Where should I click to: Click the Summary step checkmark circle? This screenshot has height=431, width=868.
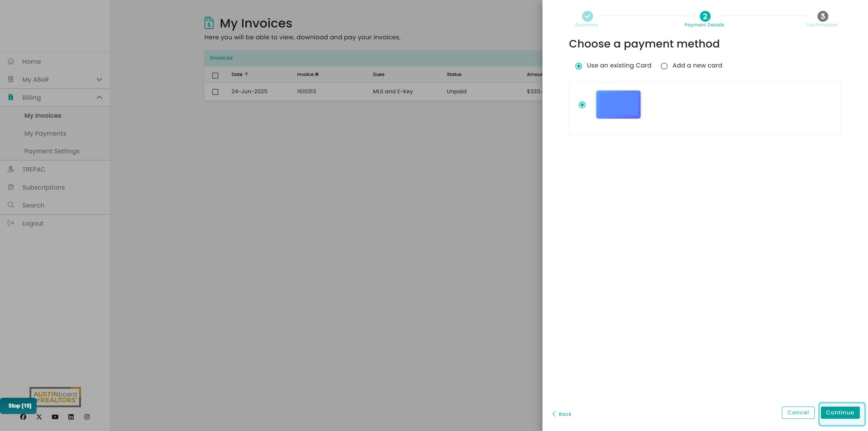pos(587,16)
